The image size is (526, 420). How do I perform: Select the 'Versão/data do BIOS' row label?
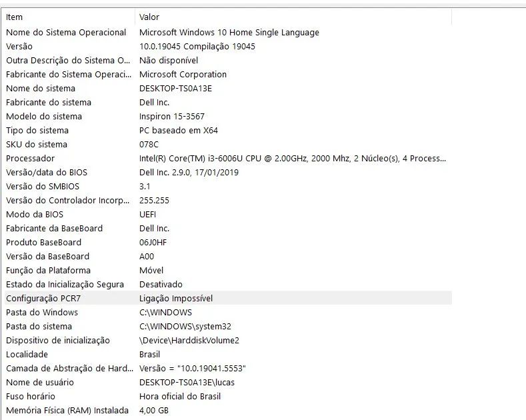(47, 173)
